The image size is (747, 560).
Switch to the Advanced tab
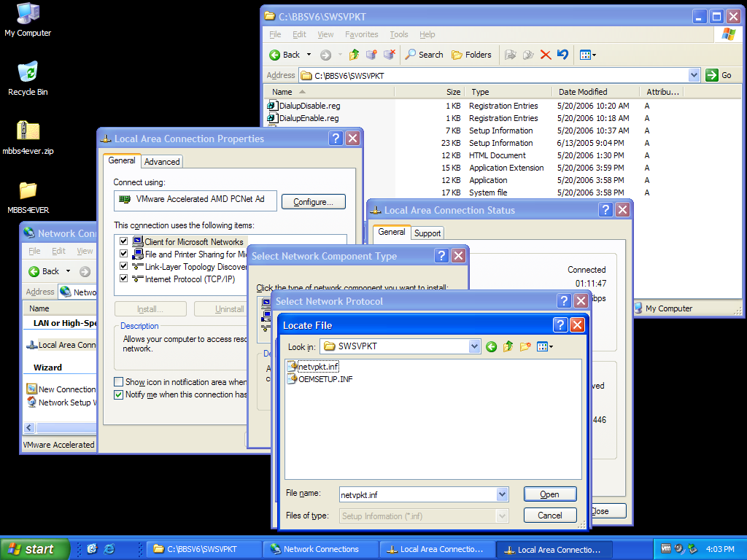tap(162, 162)
